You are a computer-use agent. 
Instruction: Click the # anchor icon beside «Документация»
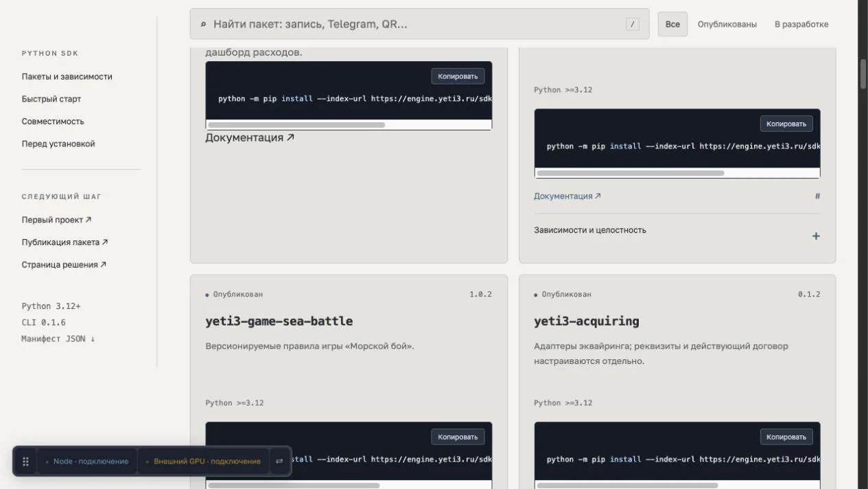pos(817,196)
